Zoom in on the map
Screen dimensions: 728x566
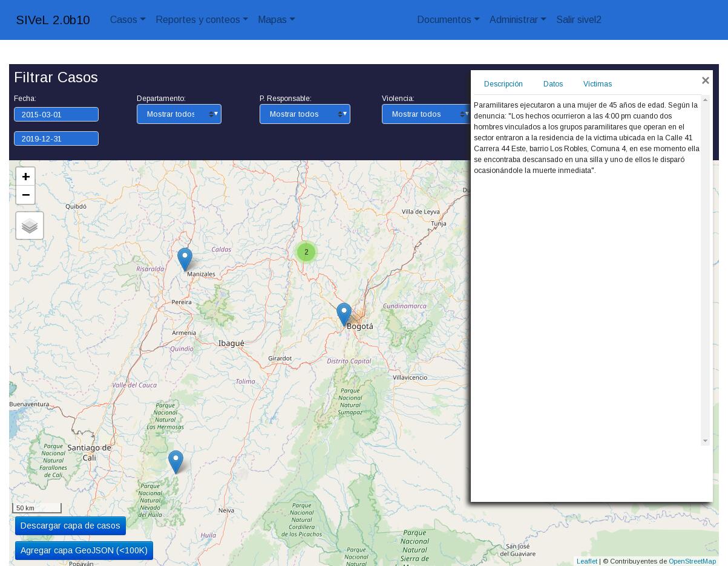tap(25, 177)
